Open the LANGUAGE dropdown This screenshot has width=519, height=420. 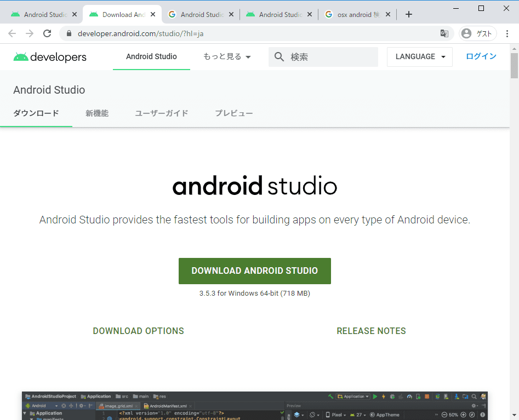420,57
